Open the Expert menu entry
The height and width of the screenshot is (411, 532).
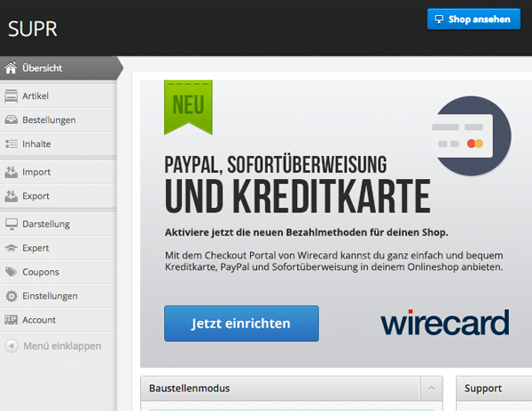(x=59, y=248)
